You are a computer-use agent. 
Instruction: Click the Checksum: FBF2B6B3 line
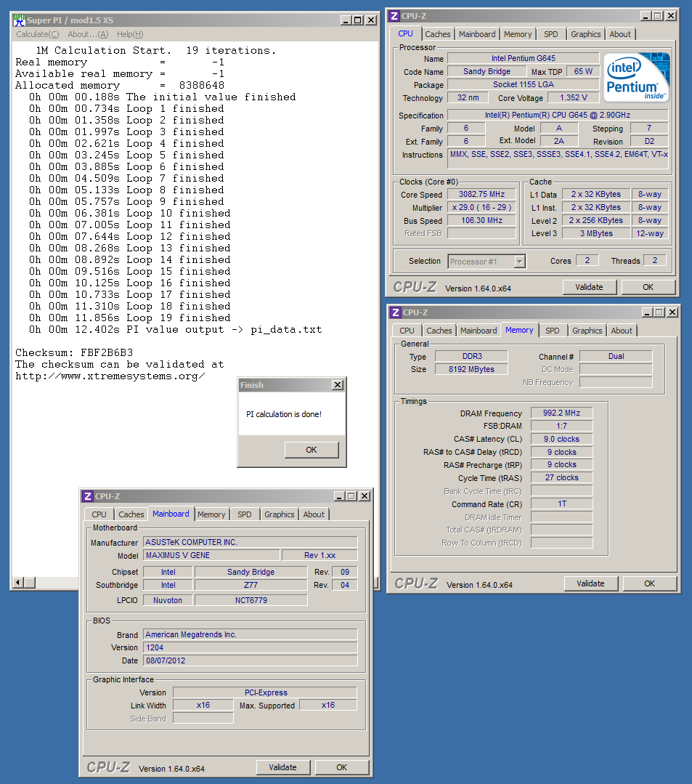74,353
